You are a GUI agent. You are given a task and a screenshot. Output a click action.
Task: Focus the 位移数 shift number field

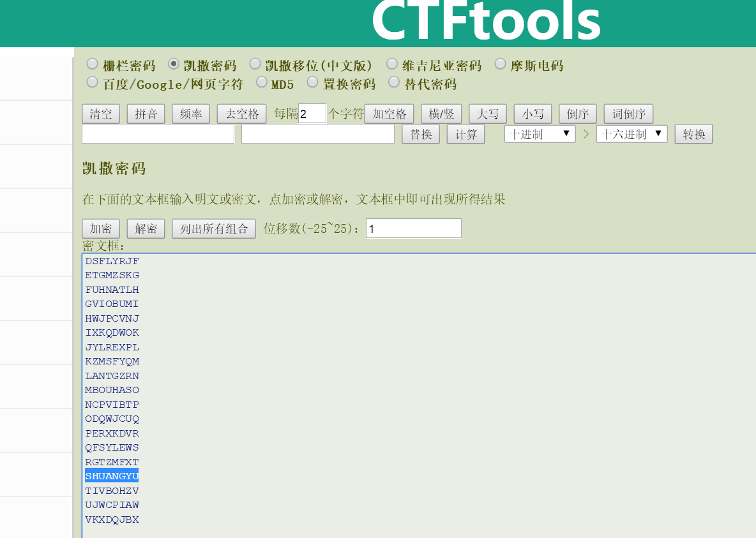(x=414, y=228)
